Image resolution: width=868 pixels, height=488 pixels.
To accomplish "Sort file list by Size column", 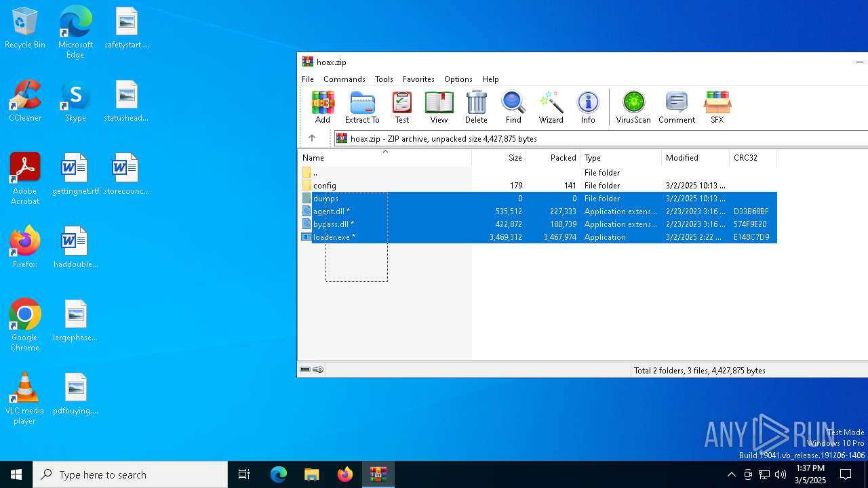I will pyautogui.click(x=499, y=158).
